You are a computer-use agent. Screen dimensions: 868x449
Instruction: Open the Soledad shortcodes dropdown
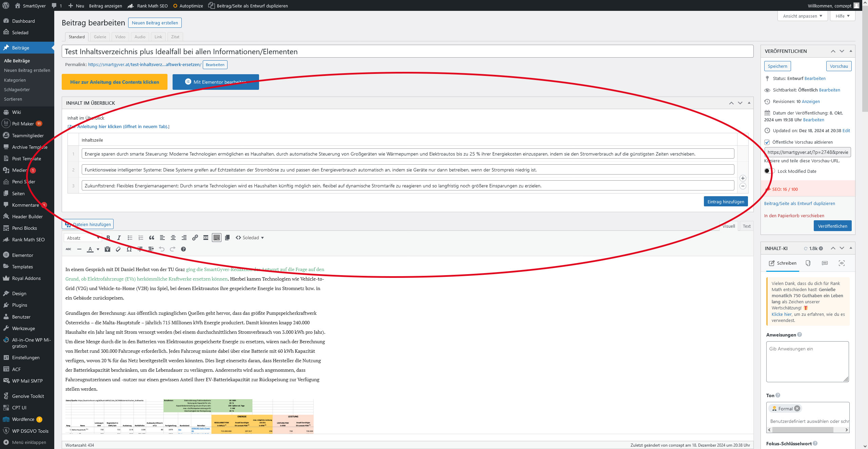coord(250,238)
